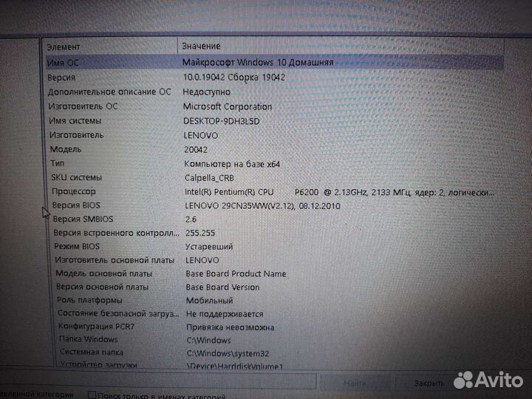
Task: Click LENOVO 29CN35WW(V2.12) BIOS value
Action: coord(262,206)
